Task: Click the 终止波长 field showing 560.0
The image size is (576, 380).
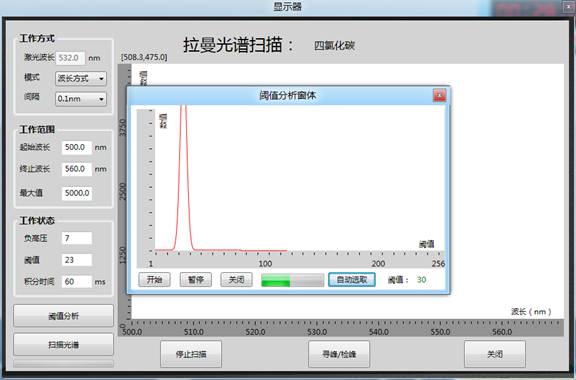Action: pyautogui.click(x=76, y=169)
